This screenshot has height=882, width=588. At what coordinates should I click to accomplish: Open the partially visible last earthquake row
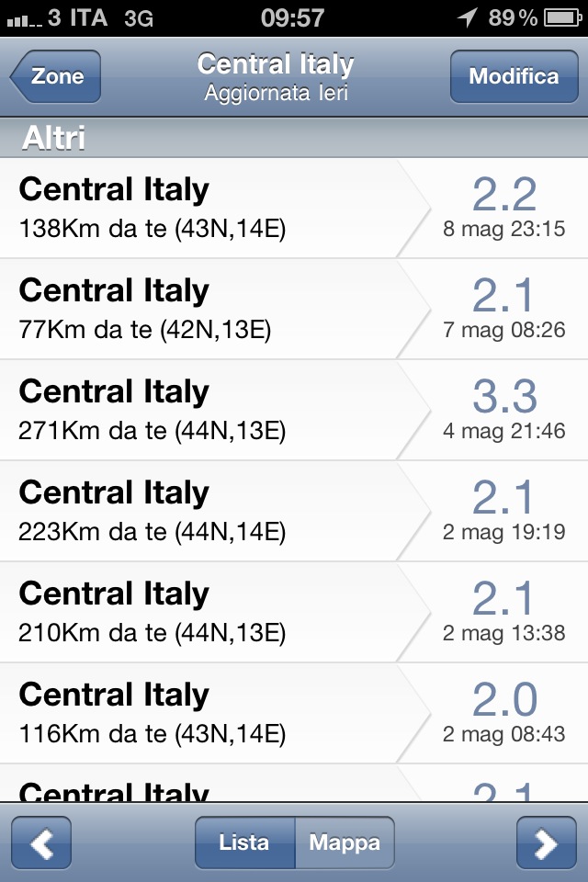click(x=294, y=786)
